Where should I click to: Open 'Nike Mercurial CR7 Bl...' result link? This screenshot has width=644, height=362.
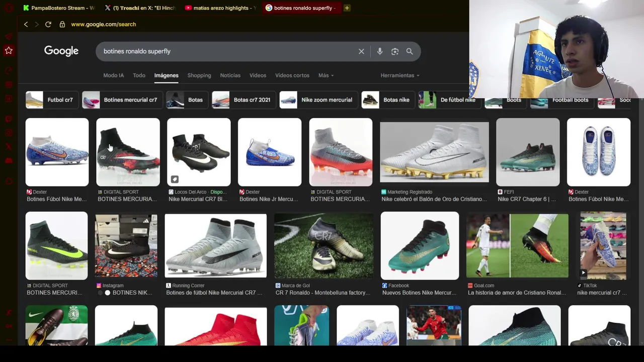[198, 199]
